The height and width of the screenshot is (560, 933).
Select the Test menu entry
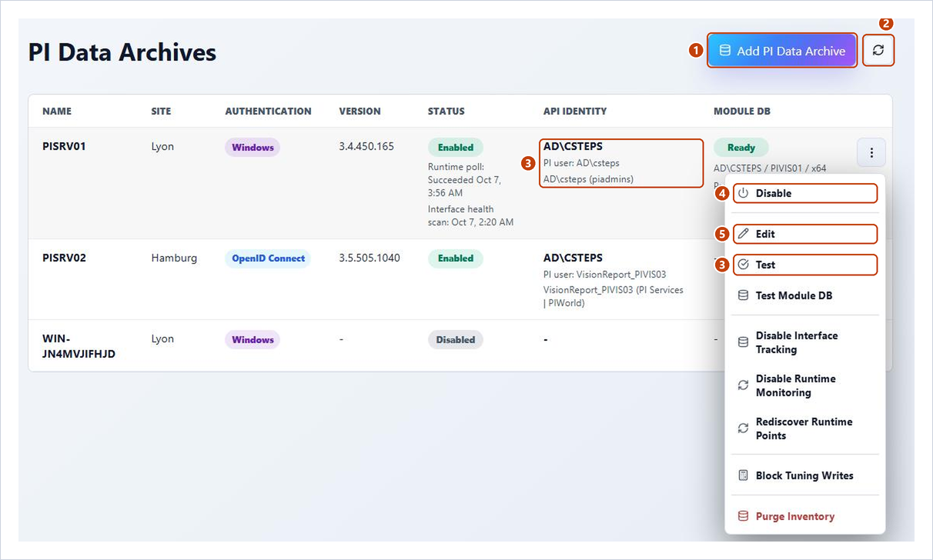coord(805,265)
